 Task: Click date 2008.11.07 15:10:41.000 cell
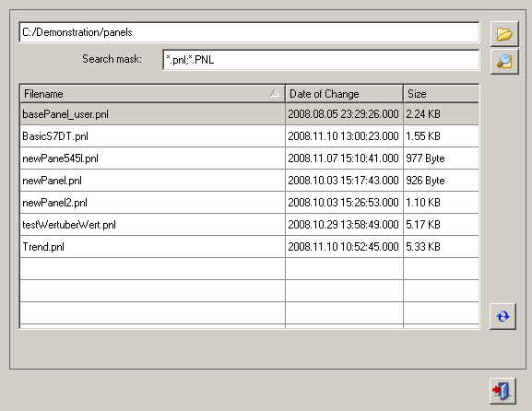coord(345,159)
